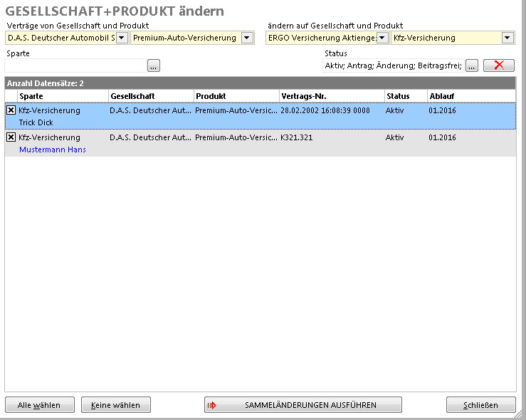Open the Mustermann Hans customer link
This screenshot has height=420, width=526.
[53, 149]
